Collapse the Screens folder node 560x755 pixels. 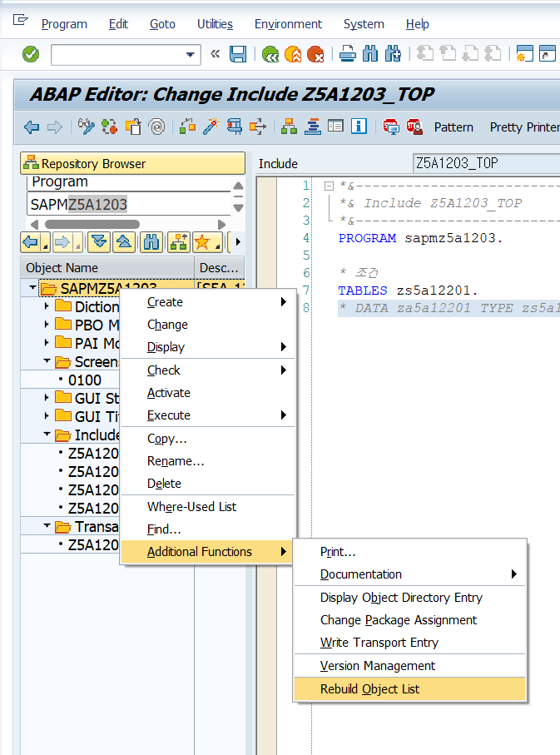click(x=47, y=361)
